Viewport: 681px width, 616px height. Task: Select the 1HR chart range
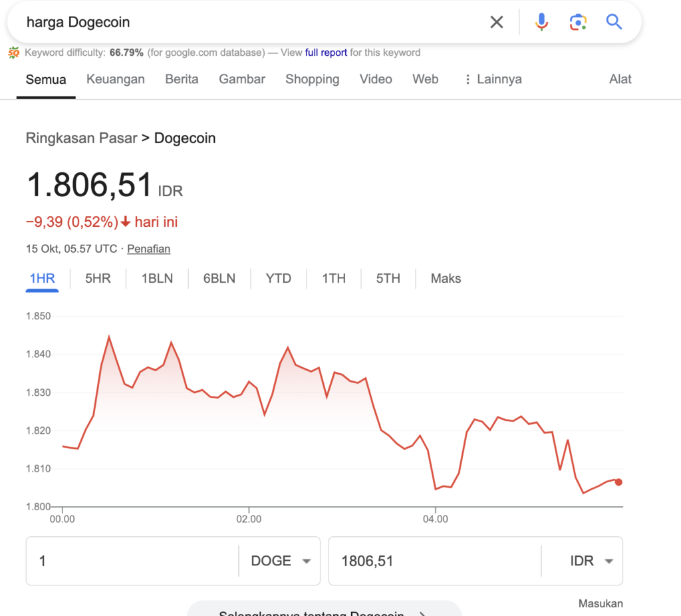click(42, 279)
